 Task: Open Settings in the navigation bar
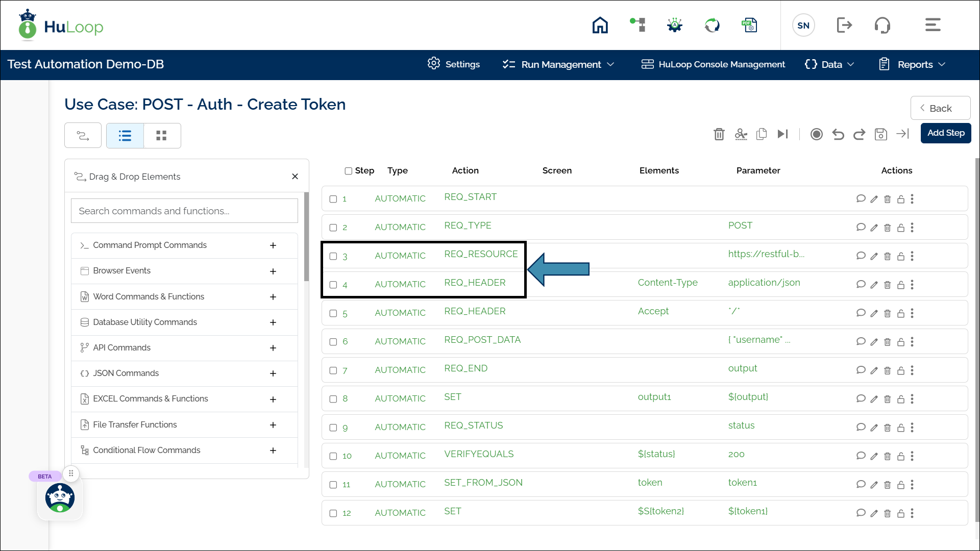click(454, 64)
